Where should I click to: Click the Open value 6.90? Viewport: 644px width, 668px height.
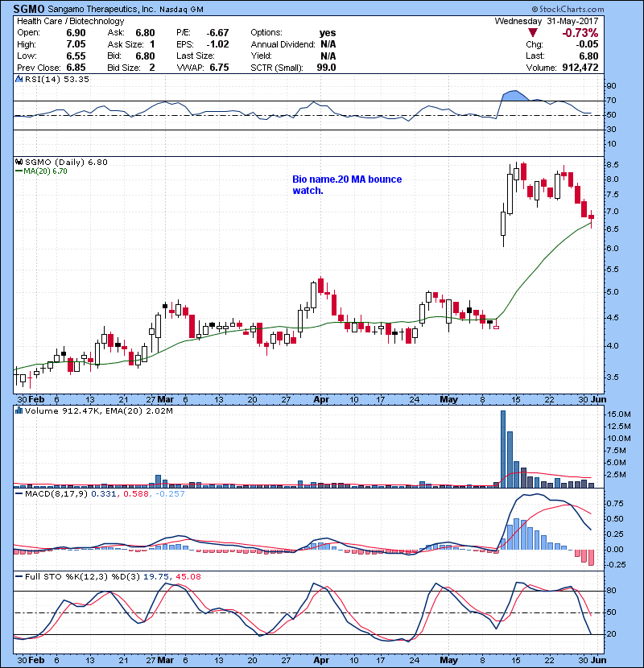click(76, 33)
